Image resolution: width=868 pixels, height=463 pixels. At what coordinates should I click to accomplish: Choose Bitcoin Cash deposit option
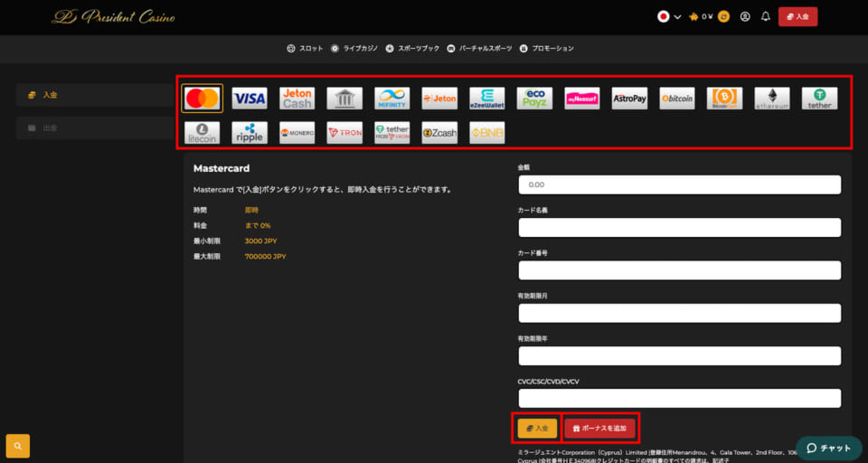(724, 99)
